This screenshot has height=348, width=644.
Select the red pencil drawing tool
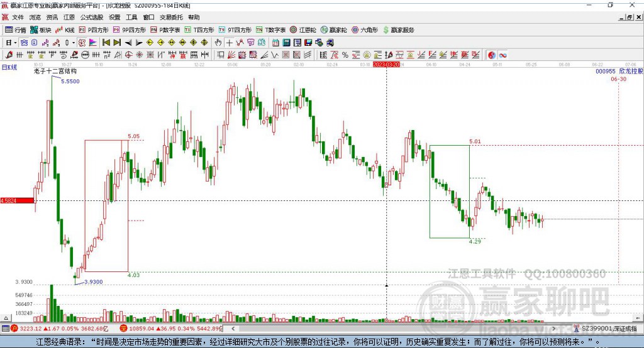pyautogui.click(x=9, y=55)
